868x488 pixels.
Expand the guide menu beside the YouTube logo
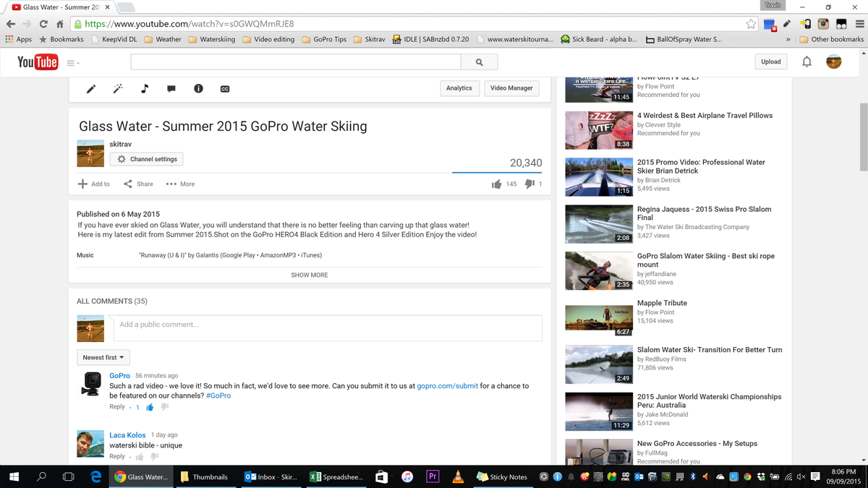[x=72, y=62]
